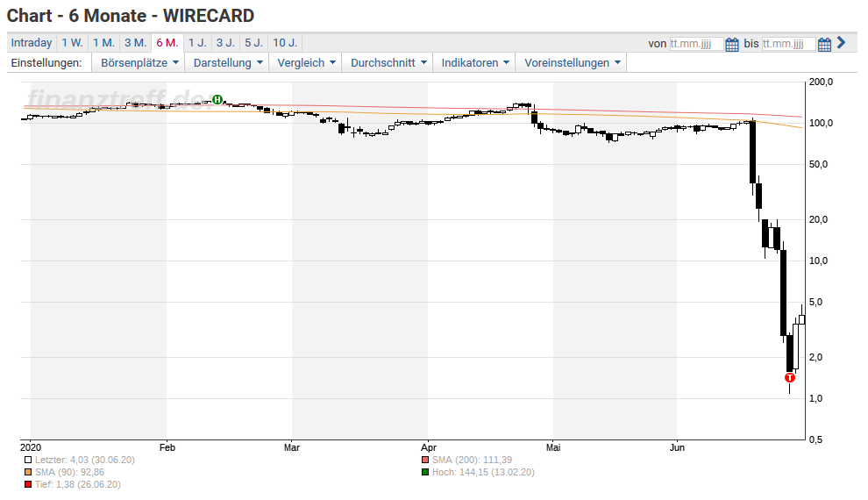Expand the Durchschnitt dropdown
The width and height of the screenshot is (868, 500).
(x=388, y=62)
